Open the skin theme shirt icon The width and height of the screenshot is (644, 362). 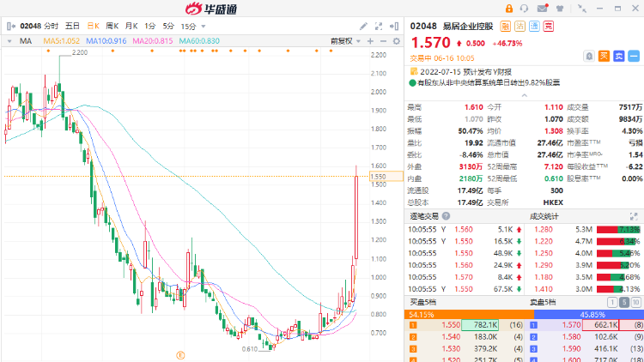560,9
